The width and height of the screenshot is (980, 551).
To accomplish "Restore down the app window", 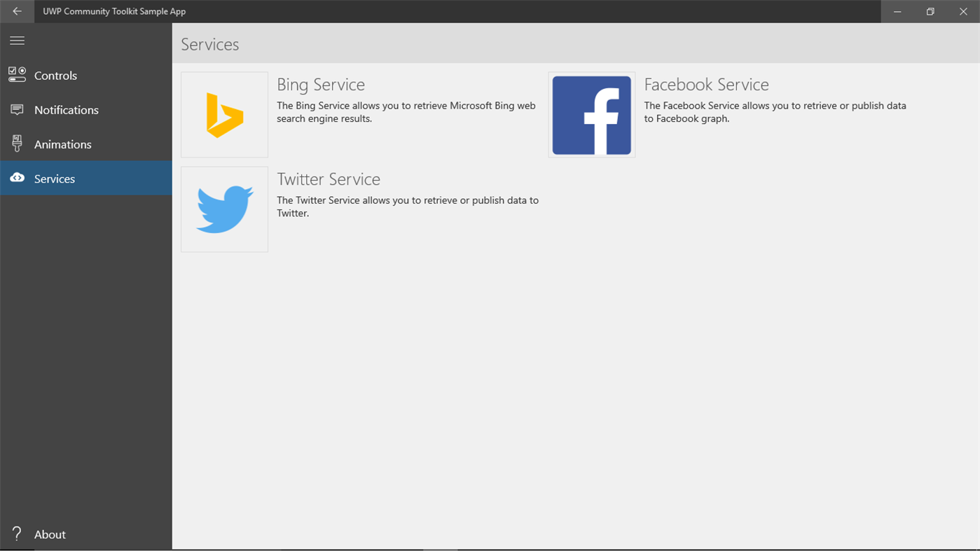I will 930,11.
